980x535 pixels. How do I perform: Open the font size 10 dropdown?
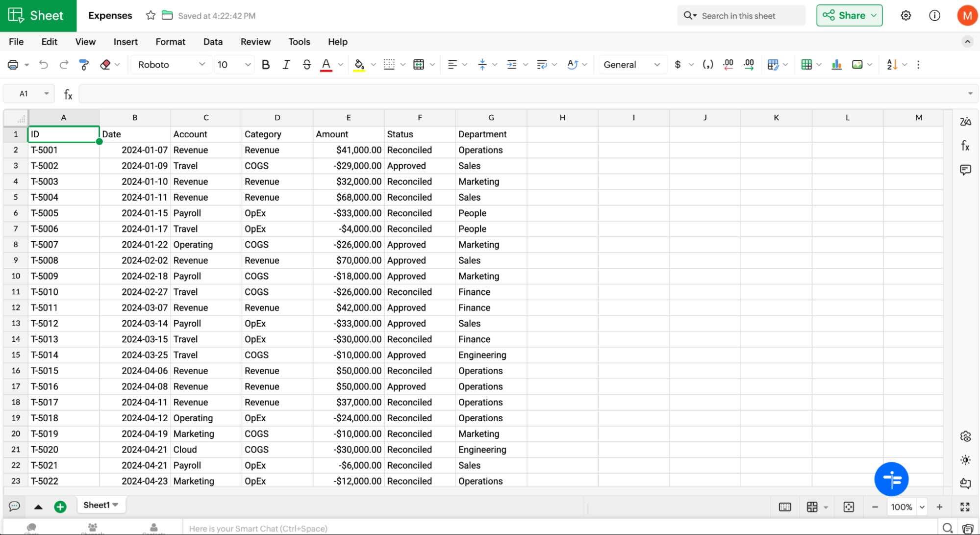click(234, 65)
